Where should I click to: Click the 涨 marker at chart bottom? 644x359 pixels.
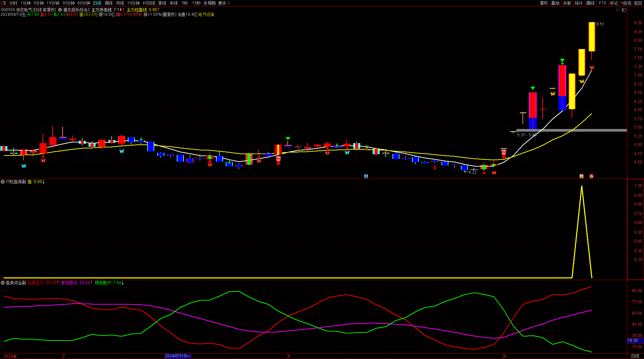(592, 176)
